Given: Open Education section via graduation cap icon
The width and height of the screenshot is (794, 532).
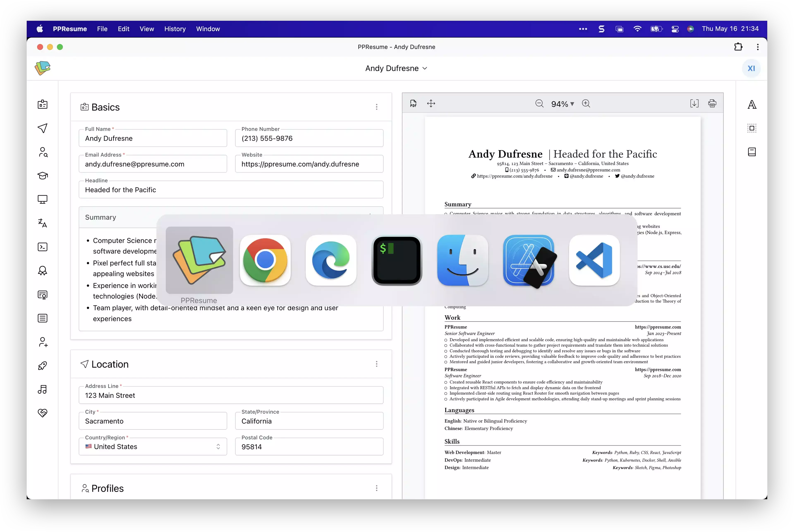Looking at the screenshot, I should 42,175.
